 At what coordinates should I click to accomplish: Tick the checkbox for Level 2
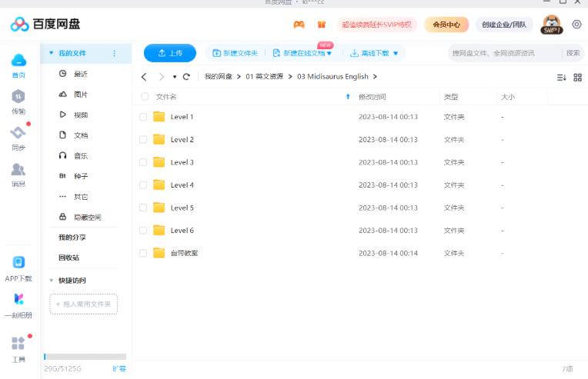click(143, 139)
